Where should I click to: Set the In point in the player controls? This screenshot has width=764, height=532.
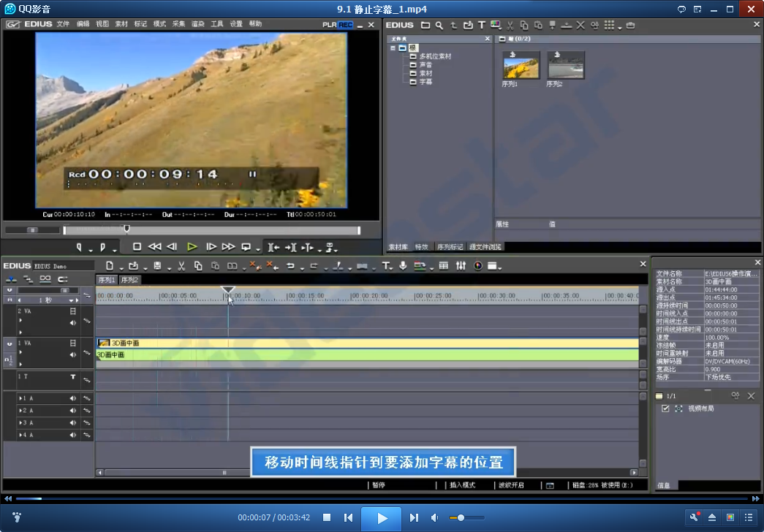pyautogui.click(x=79, y=247)
